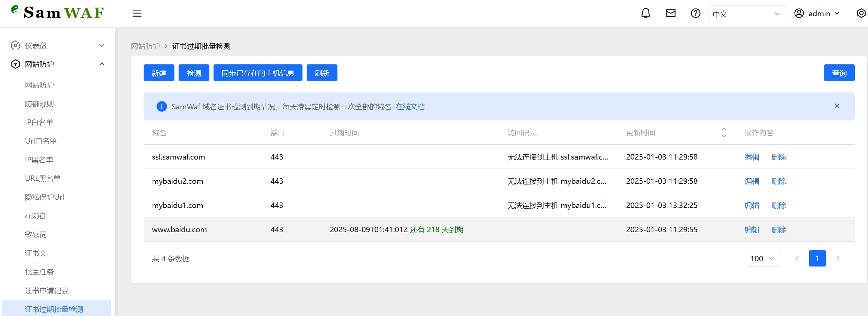
Task: Close the SamWaf info alert banner
Action: pos(837,106)
